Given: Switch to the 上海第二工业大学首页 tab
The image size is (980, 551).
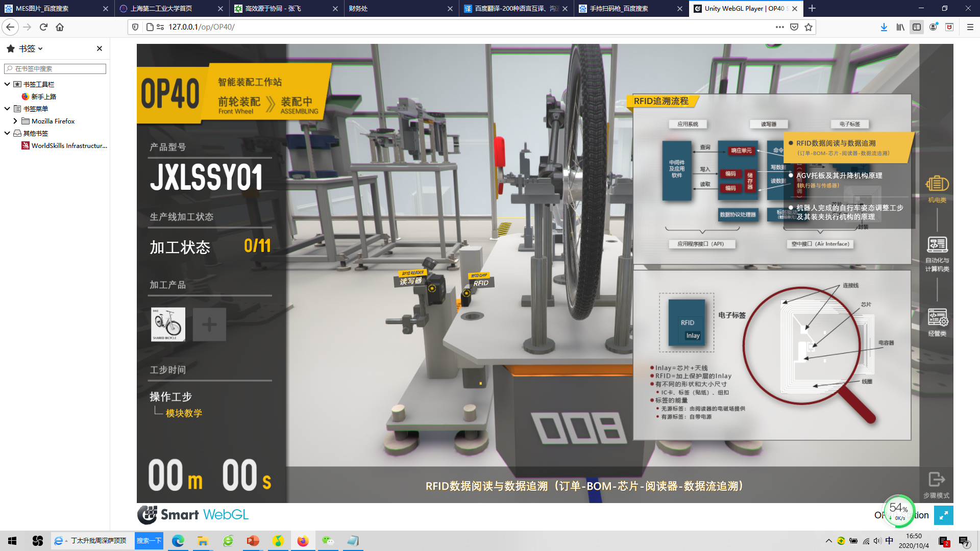Looking at the screenshot, I should [171, 8].
